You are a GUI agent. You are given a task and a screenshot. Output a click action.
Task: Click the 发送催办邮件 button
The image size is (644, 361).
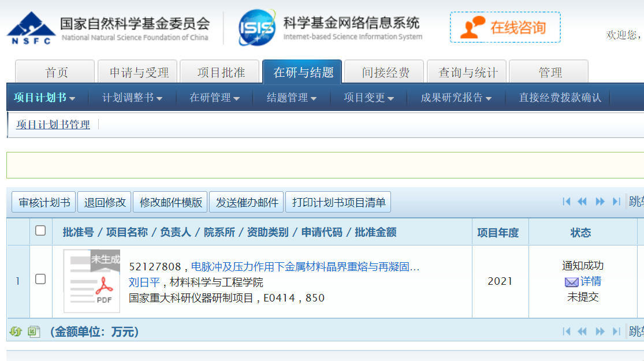pos(247,203)
